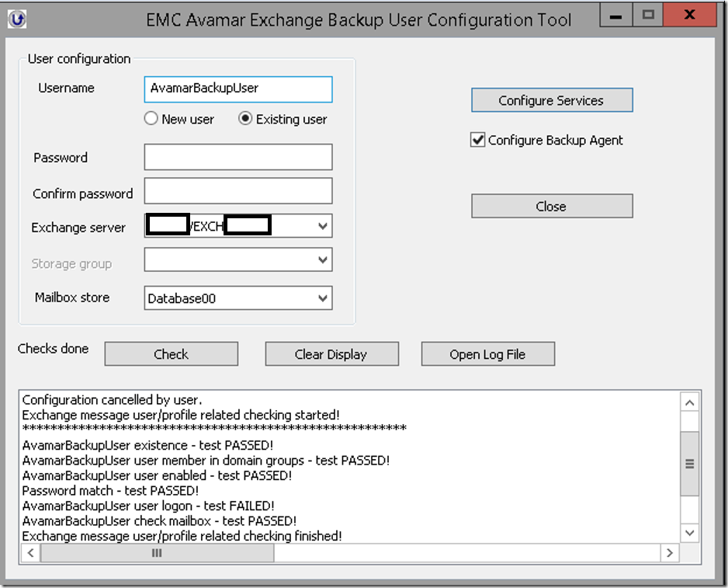Click the Avamar app icon in title bar
This screenshot has height=588, width=728.
point(17,19)
